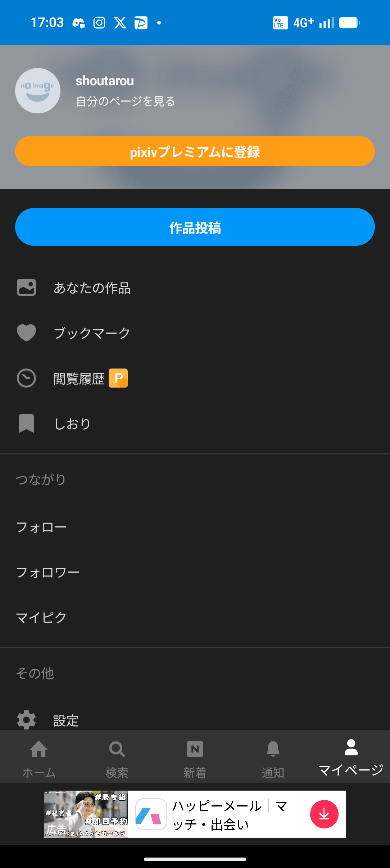Open 通知 bell tab
This screenshot has height=868, width=390.
click(x=273, y=757)
